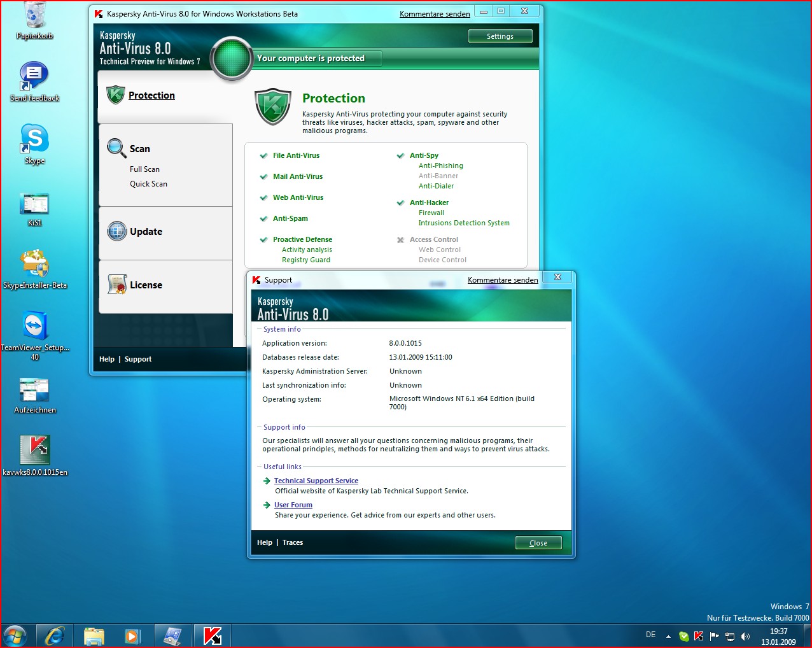
Task: Click the volume speaker tray icon
Action: click(x=745, y=636)
